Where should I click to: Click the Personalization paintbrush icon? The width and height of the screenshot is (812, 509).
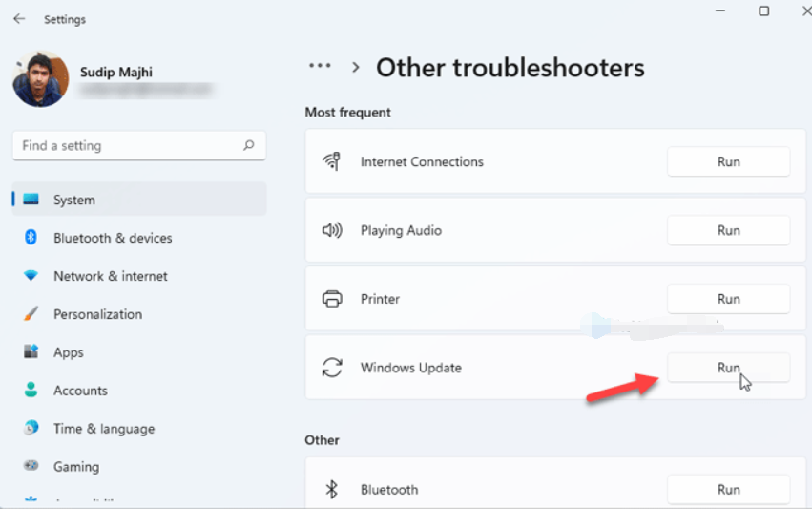coord(31,314)
